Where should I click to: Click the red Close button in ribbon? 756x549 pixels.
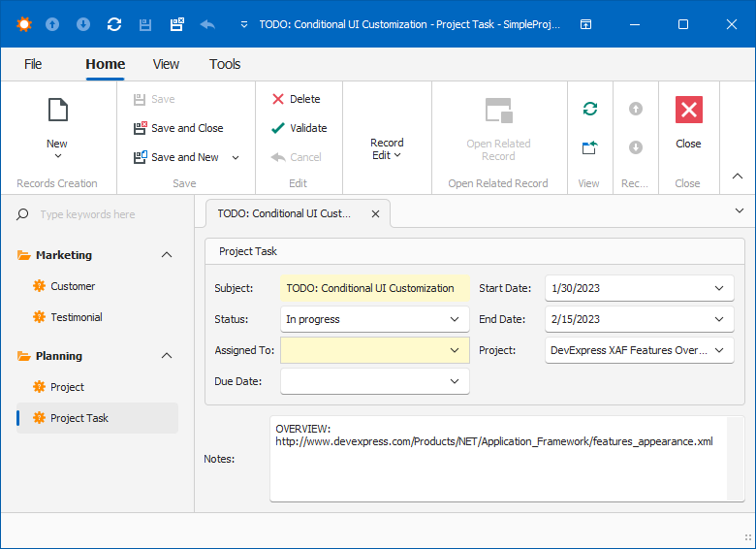(x=688, y=110)
